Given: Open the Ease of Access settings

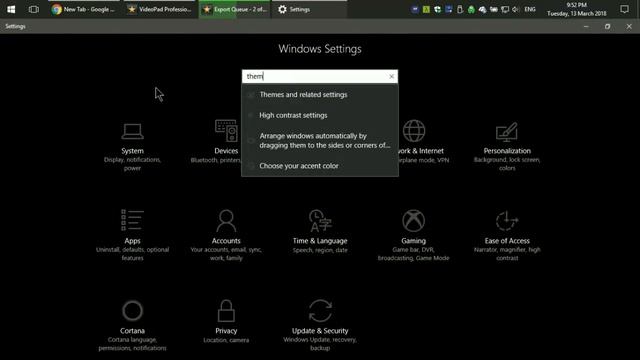Looking at the screenshot, I should pyautogui.click(x=507, y=236).
